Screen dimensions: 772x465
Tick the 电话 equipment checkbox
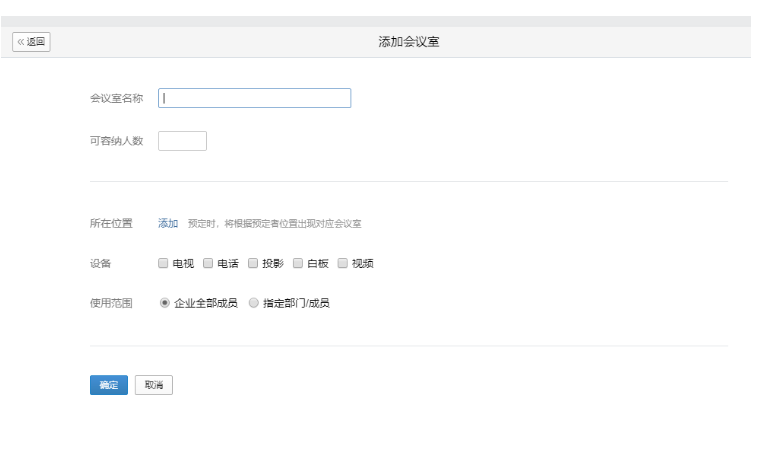coord(208,263)
